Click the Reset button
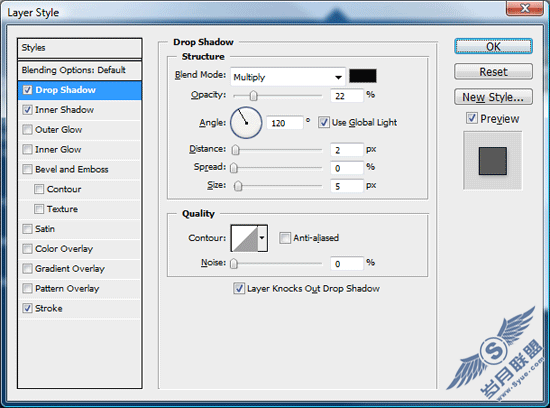550x408 pixels. (494, 72)
